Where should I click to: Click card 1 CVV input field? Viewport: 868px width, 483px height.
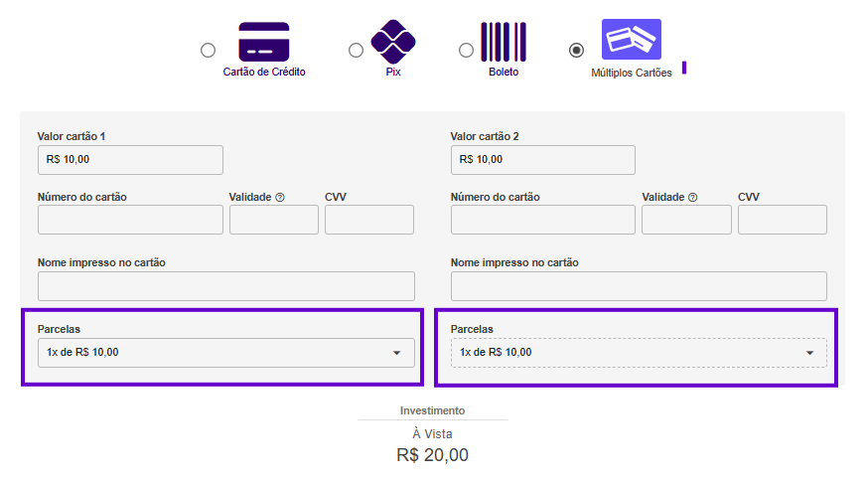(369, 220)
